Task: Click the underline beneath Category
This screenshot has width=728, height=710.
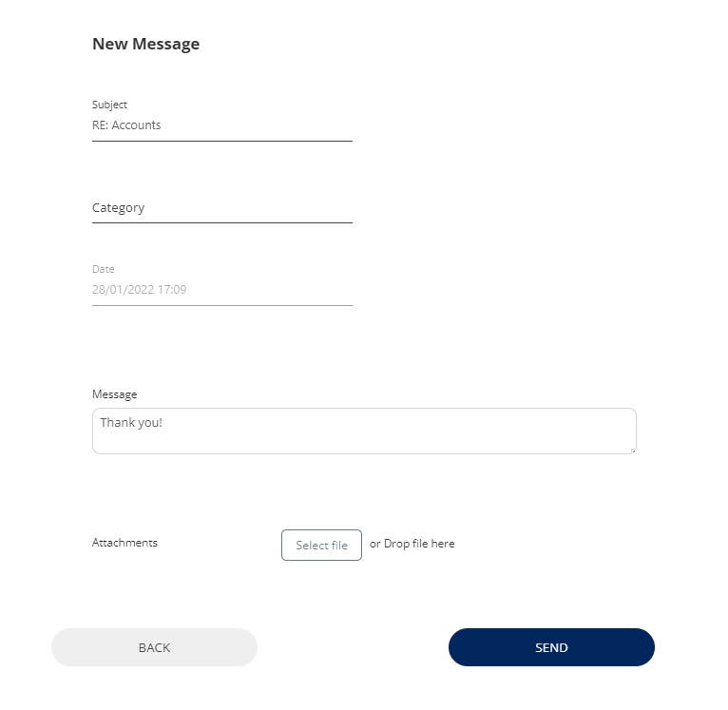Action: coord(221,222)
